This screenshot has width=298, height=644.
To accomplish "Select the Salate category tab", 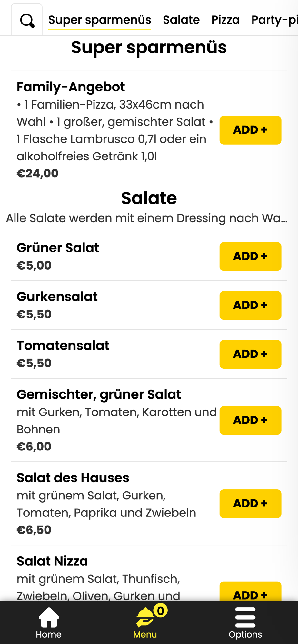I will point(181,20).
